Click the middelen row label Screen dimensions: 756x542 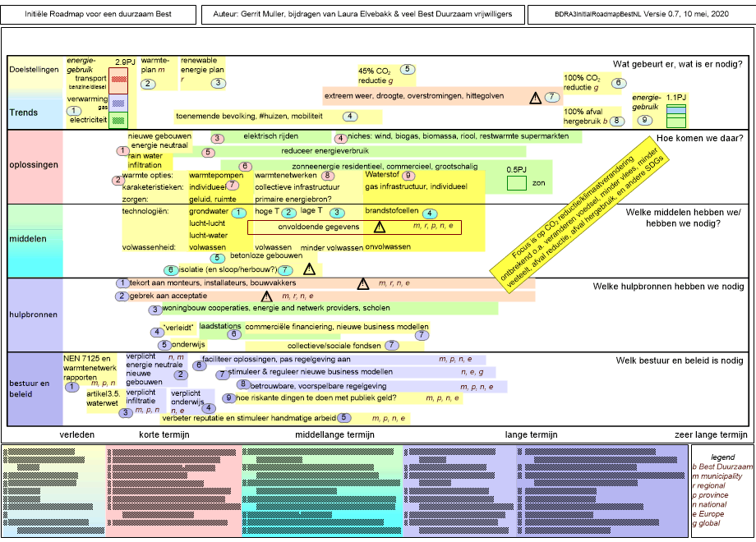pyautogui.click(x=28, y=239)
